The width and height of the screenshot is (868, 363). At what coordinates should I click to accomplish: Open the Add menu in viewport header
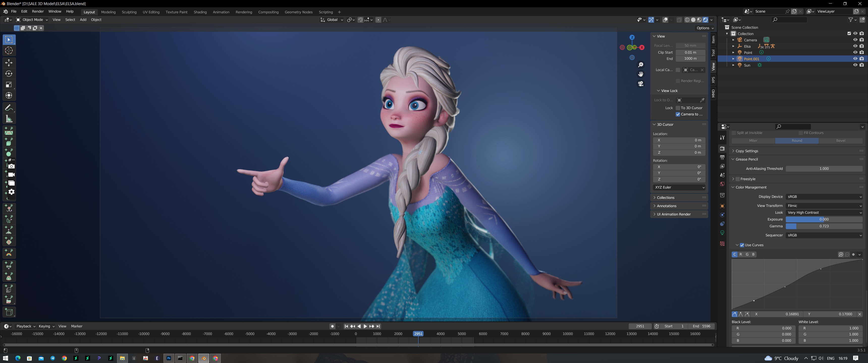[x=83, y=20]
